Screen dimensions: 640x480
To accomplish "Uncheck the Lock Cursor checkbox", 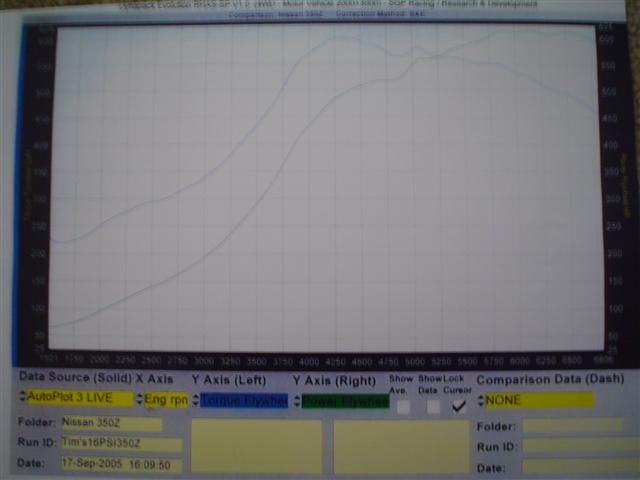I will 459,406.
